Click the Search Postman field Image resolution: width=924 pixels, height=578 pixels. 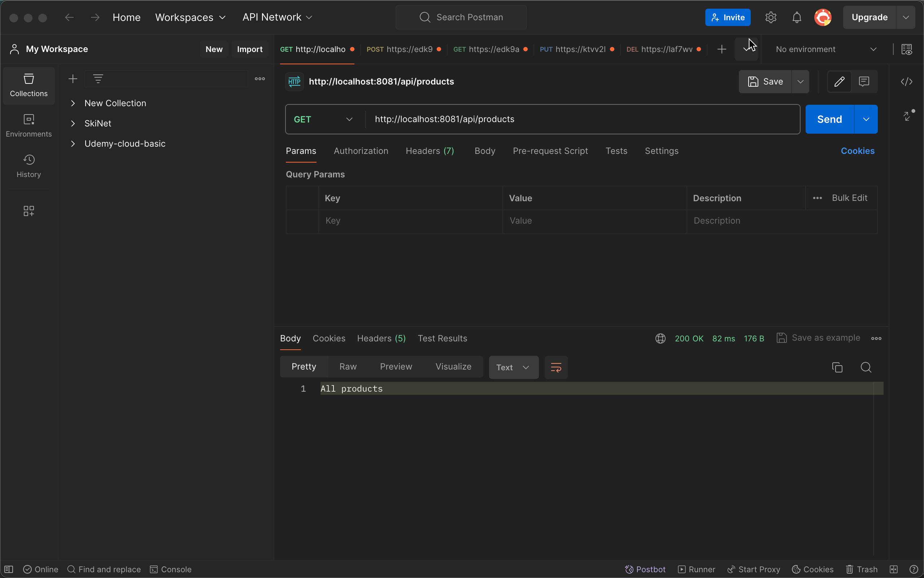[461, 17]
